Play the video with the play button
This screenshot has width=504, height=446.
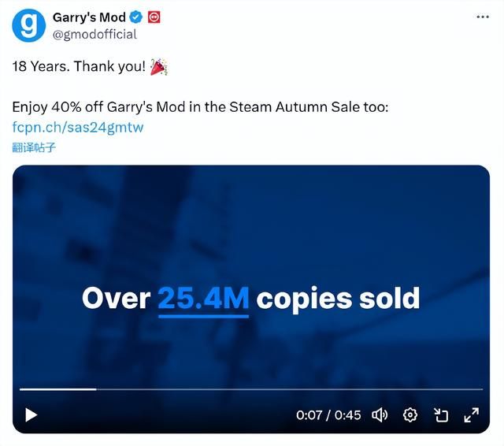pos(31,414)
